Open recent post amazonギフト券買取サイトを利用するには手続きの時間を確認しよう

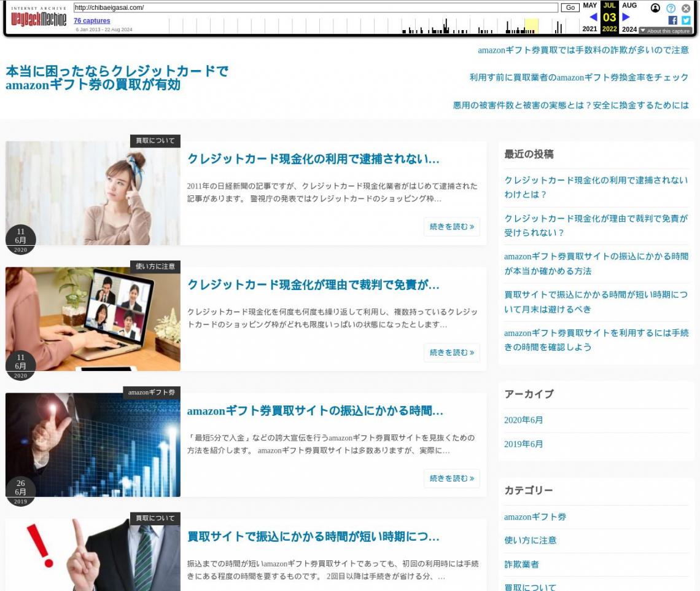pyautogui.click(x=596, y=340)
